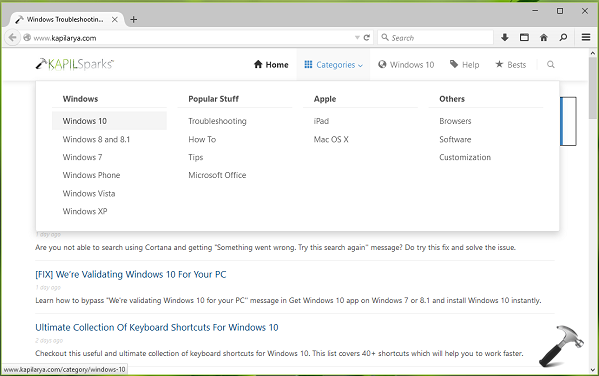Viewport: 599px width, 376px height.
Task: Select Windows 10 category
Action: 109,121
